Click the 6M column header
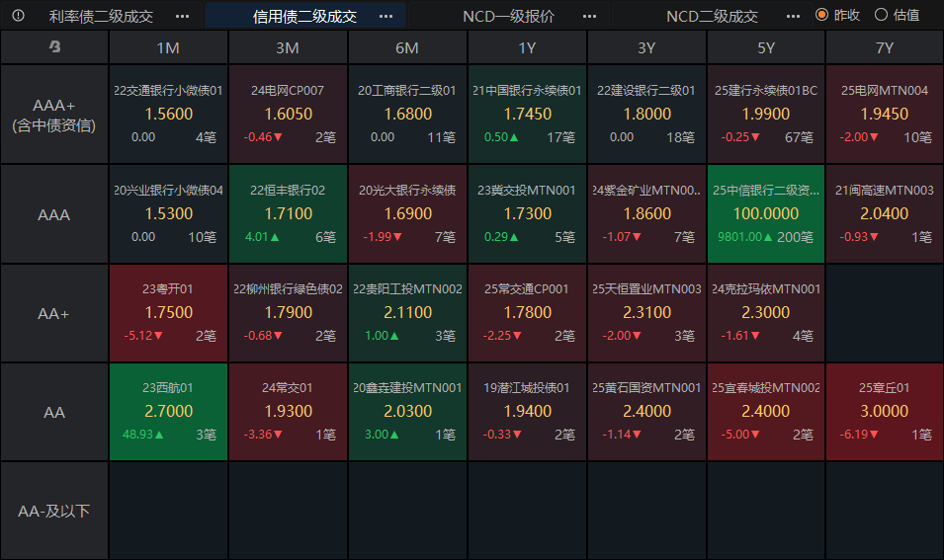 point(407,47)
